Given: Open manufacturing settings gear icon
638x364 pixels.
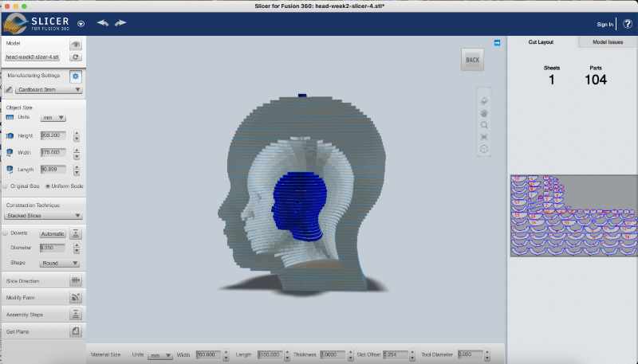Looking at the screenshot, I should [76, 76].
